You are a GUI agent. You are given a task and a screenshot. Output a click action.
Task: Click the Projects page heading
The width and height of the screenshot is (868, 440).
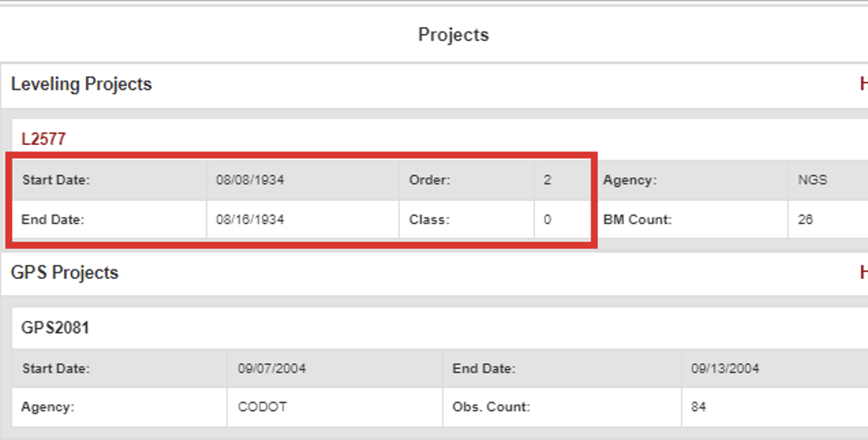tap(453, 35)
